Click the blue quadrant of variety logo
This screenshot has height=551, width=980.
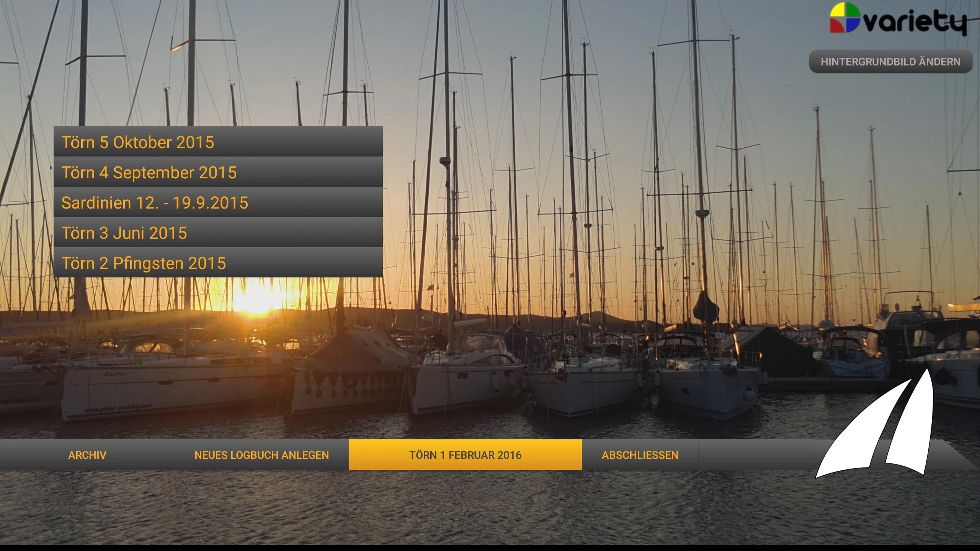(852, 25)
